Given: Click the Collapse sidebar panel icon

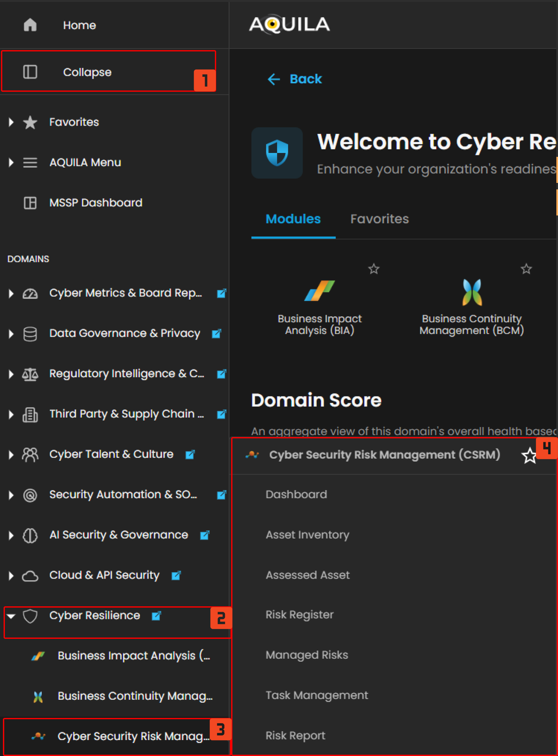Looking at the screenshot, I should [30, 72].
